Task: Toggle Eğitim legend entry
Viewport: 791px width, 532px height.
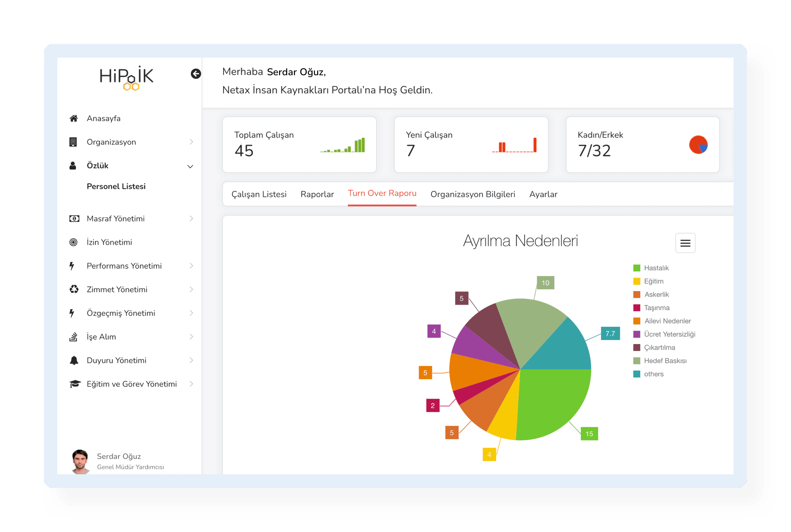Action: [x=648, y=281]
